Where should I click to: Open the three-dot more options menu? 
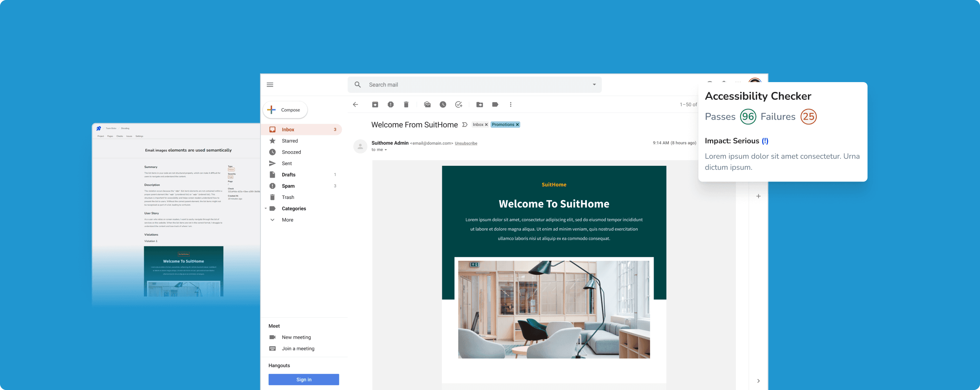pos(511,105)
